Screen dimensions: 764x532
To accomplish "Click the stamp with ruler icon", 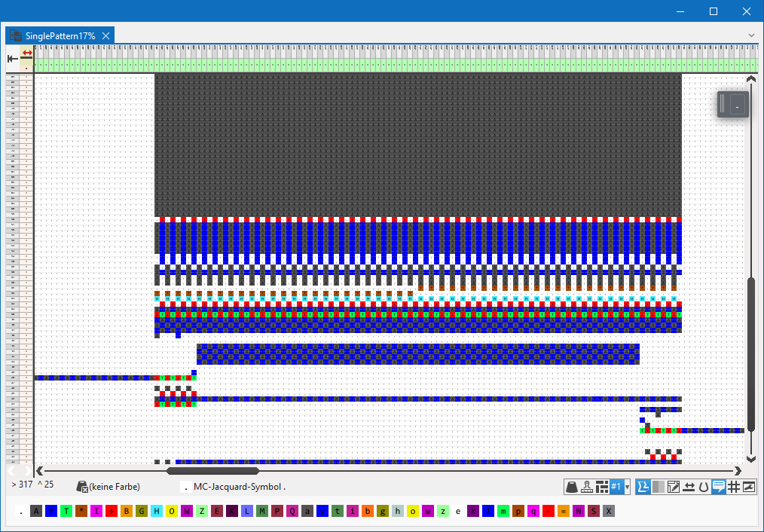I will tap(587, 487).
